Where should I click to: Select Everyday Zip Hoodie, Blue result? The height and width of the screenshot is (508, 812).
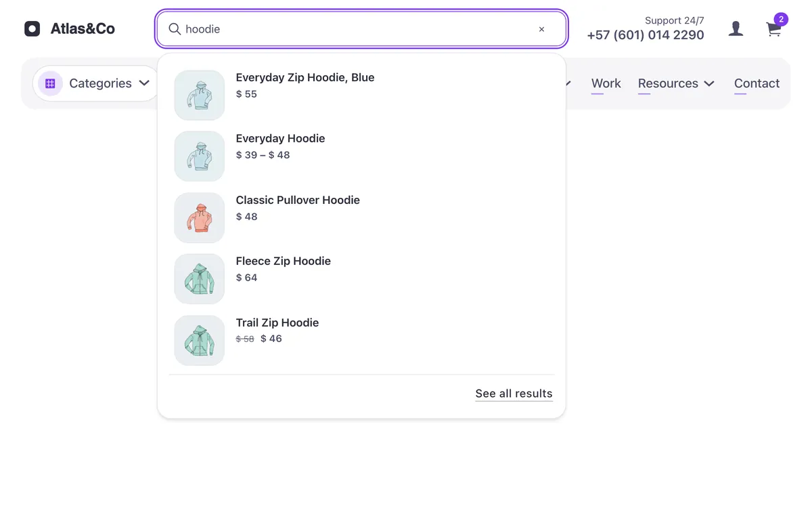coord(361,95)
